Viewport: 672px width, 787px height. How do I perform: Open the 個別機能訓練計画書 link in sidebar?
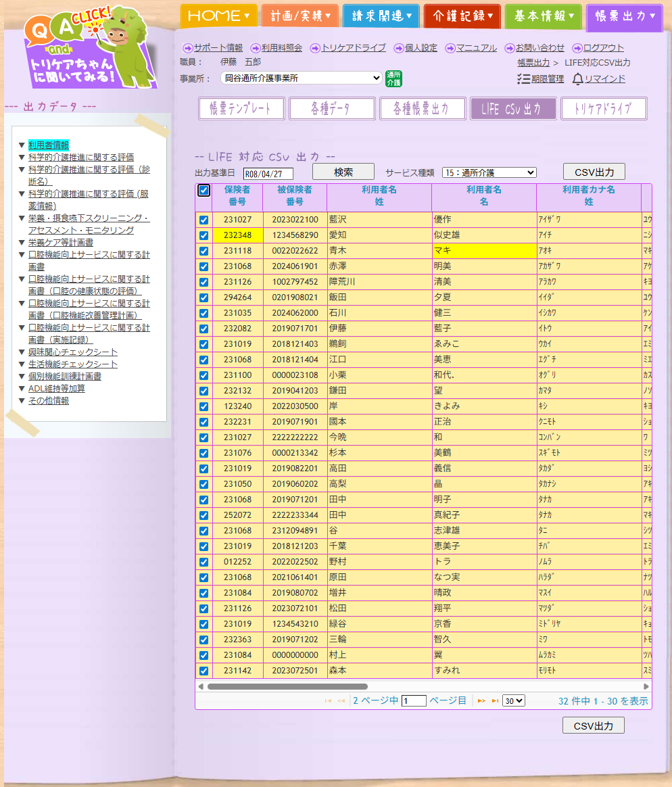pos(65,377)
